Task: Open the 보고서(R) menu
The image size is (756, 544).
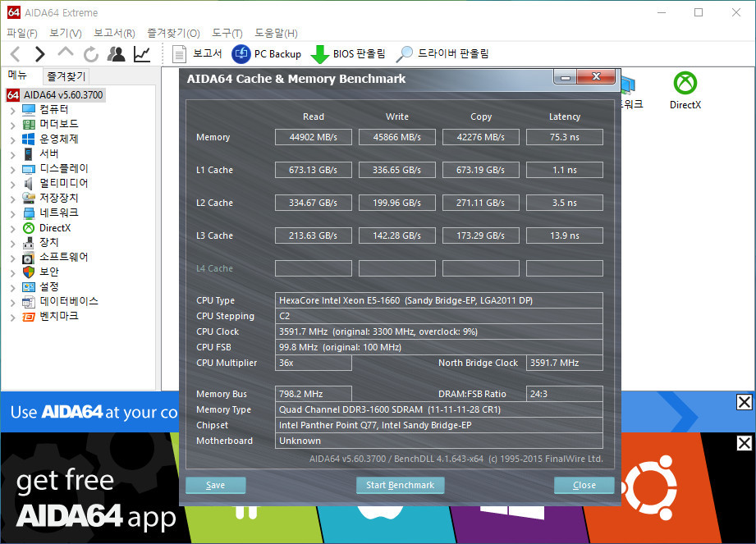Action: [x=114, y=34]
